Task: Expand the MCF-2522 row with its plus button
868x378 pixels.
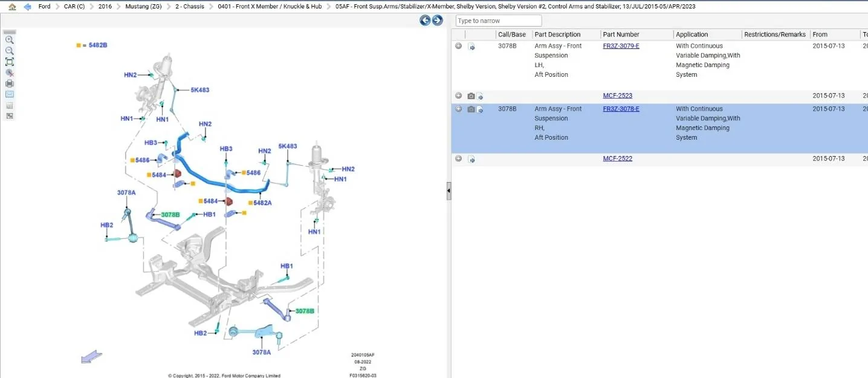Action: point(458,158)
